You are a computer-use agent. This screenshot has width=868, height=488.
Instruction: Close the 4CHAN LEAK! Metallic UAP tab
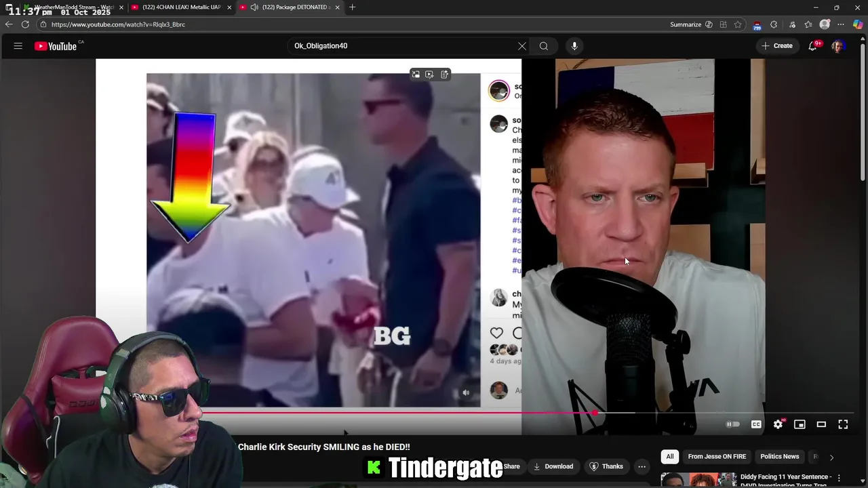click(x=229, y=7)
